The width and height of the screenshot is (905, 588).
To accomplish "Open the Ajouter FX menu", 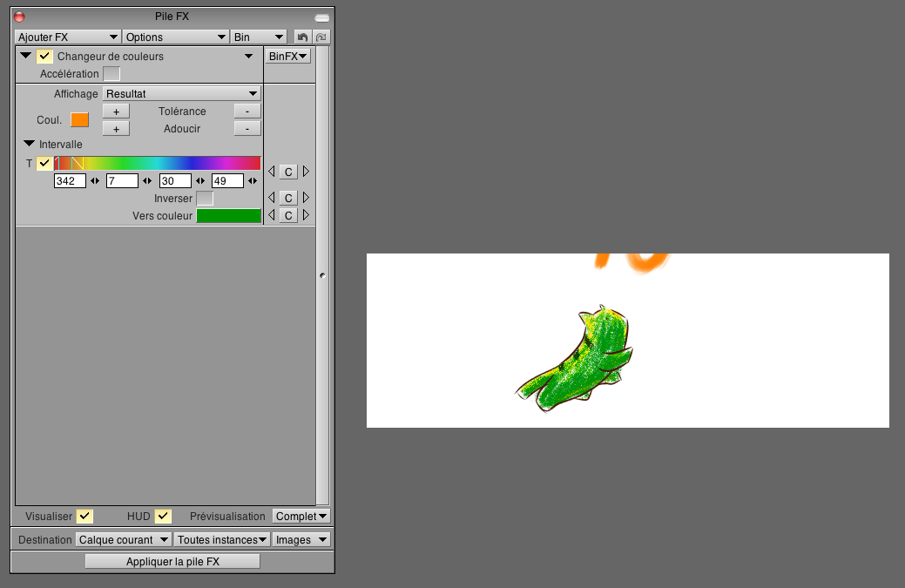I will (x=68, y=37).
